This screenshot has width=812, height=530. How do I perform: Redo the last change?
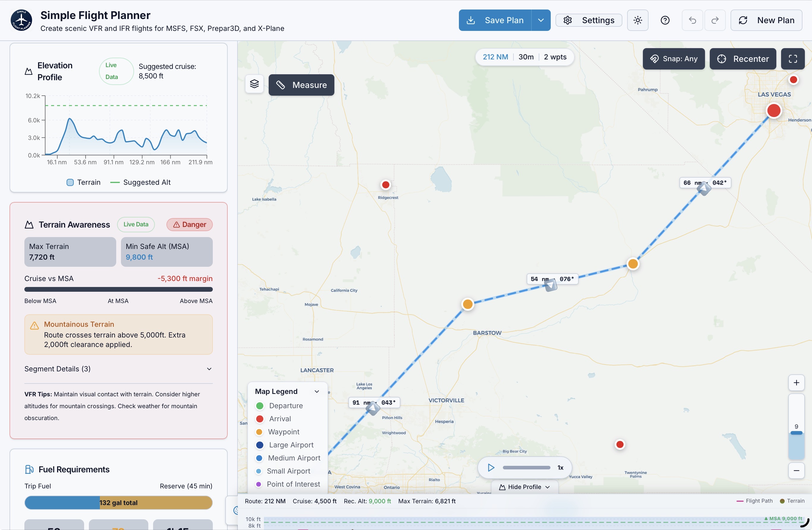pyautogui.click(x=715, y=20)
